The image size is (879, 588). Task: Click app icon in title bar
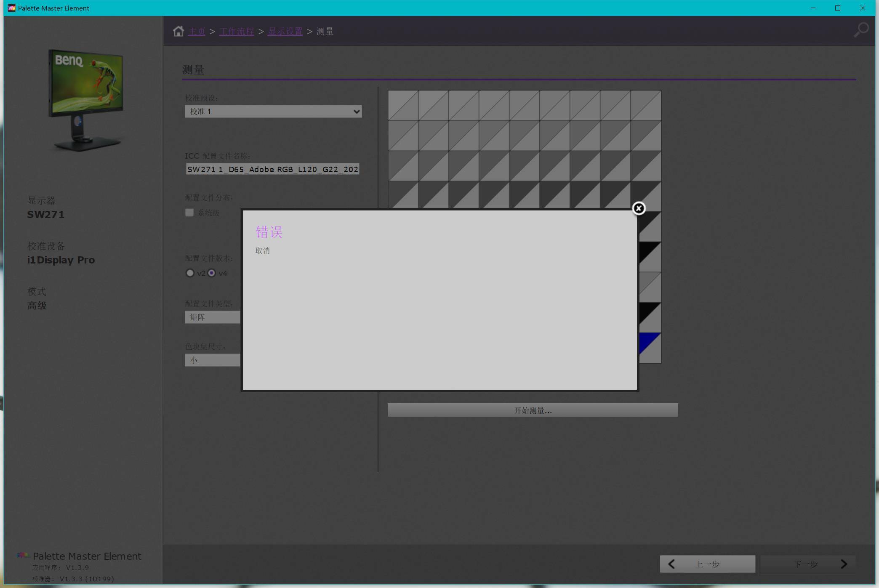tap(11, 8)
